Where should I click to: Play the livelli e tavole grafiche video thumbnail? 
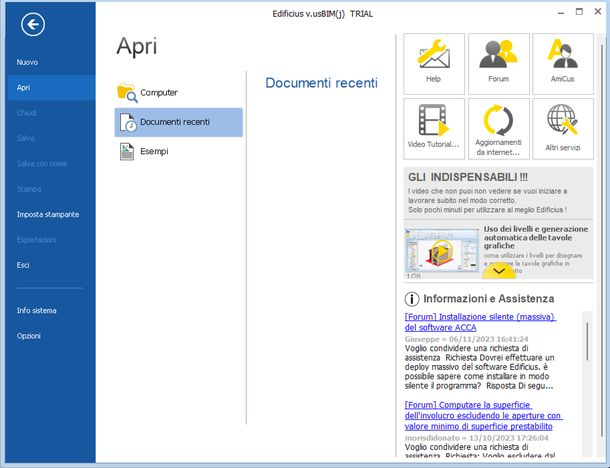pyautogui.click(x=442, y=251)
